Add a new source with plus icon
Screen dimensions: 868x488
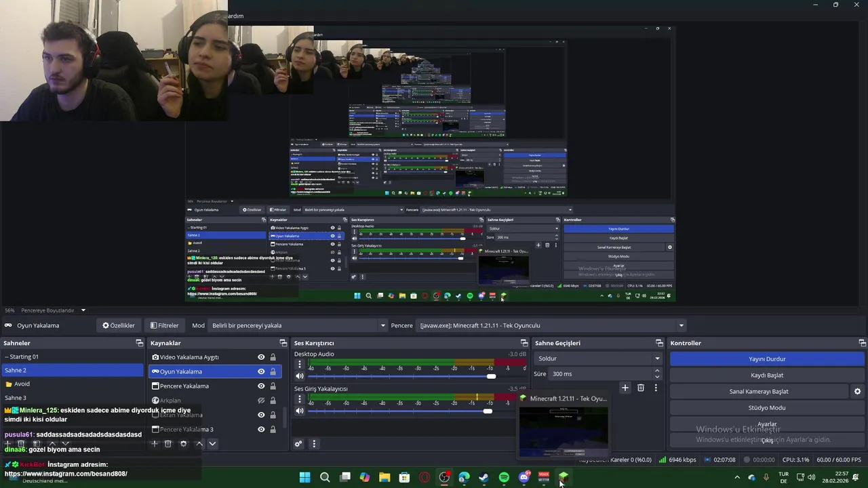[155, 444]
